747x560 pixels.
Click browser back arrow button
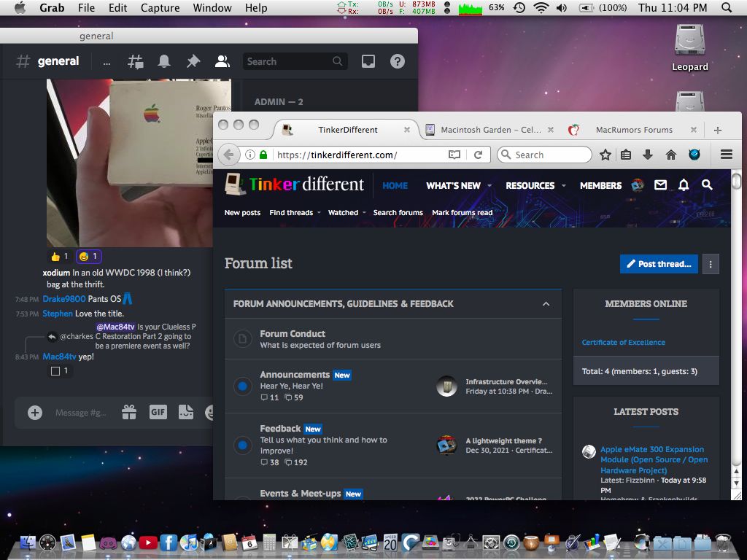pyautogui.click(x=228, y=155)
